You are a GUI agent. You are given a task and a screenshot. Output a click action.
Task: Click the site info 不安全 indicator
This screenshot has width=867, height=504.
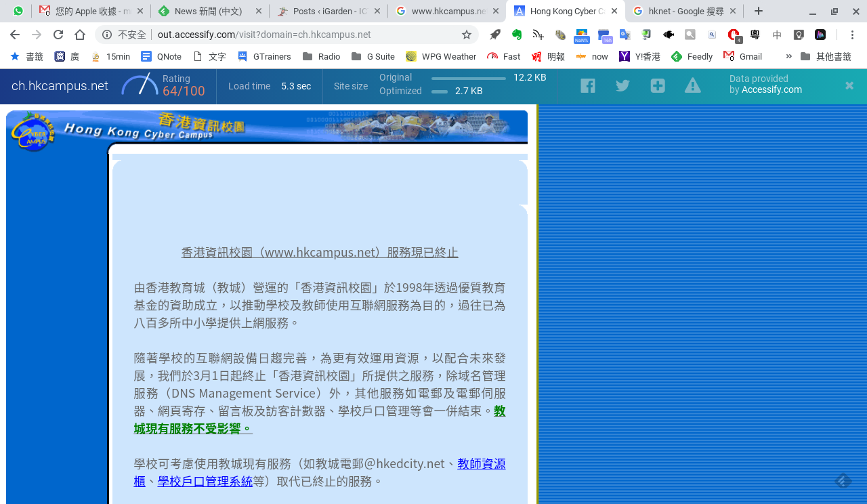point(125,35)
